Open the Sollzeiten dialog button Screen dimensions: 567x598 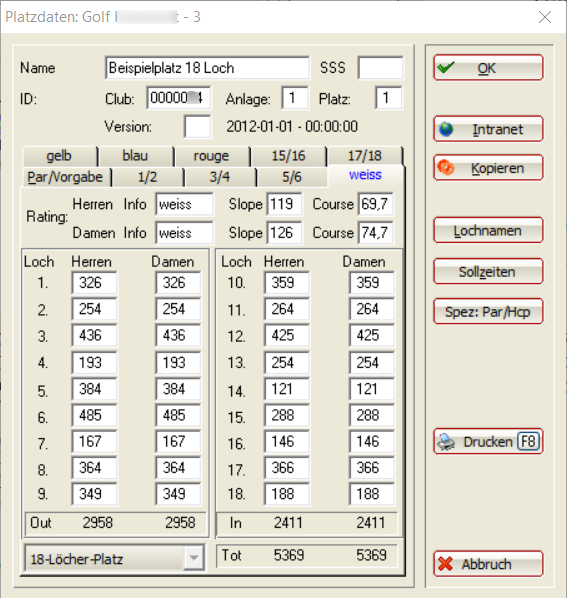(488, 272)
